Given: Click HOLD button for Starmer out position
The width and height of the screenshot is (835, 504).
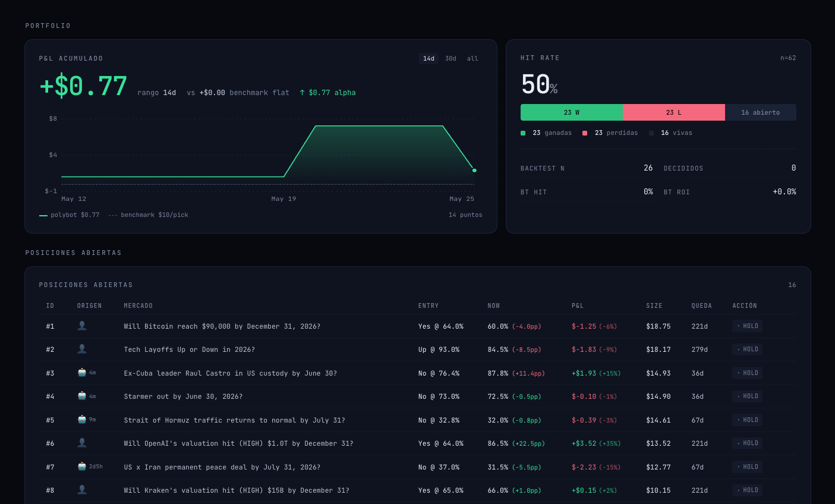Looking at the screenshot, I should tap(748, 396).
